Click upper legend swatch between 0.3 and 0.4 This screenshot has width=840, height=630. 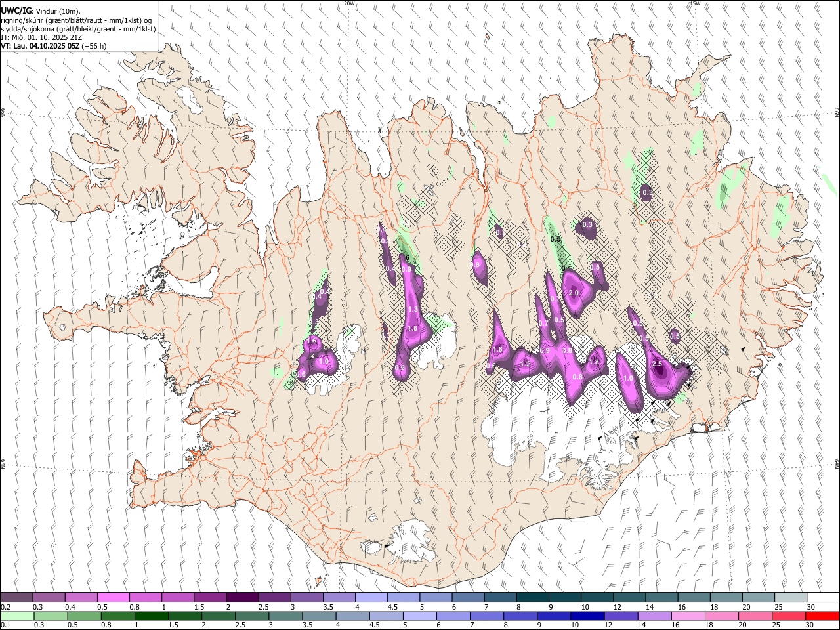49,597
